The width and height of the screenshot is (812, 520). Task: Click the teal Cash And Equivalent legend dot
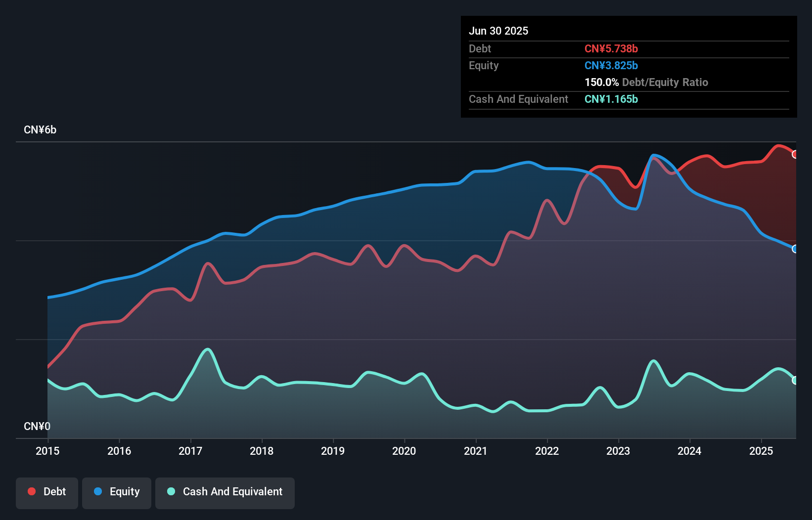171,491
